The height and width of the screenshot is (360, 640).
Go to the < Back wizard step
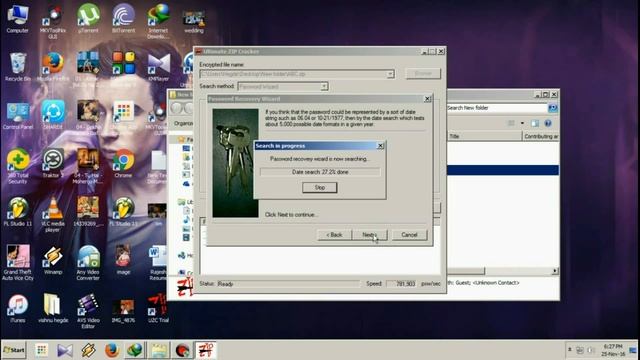coord(334,235)
